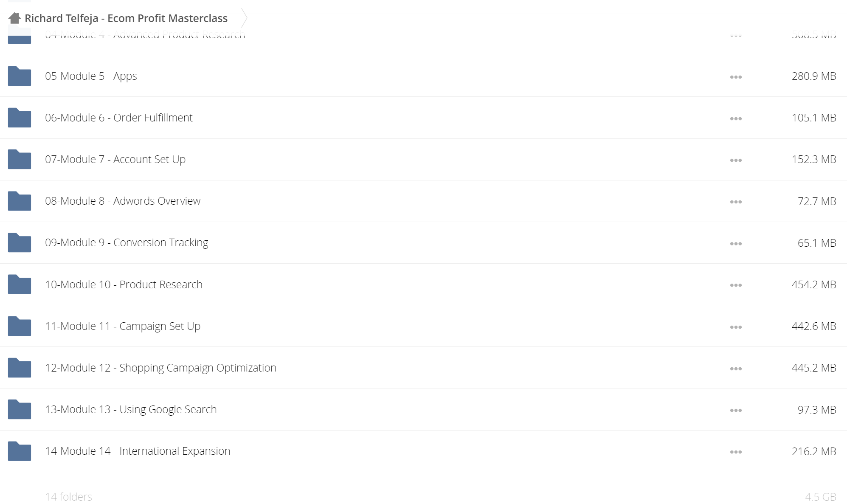Open options for Shopping Campaign Optimization row

coord(736,369)
